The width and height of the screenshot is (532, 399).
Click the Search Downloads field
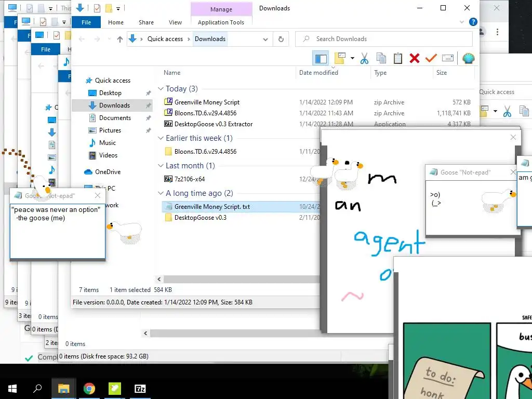click(384, 39)
